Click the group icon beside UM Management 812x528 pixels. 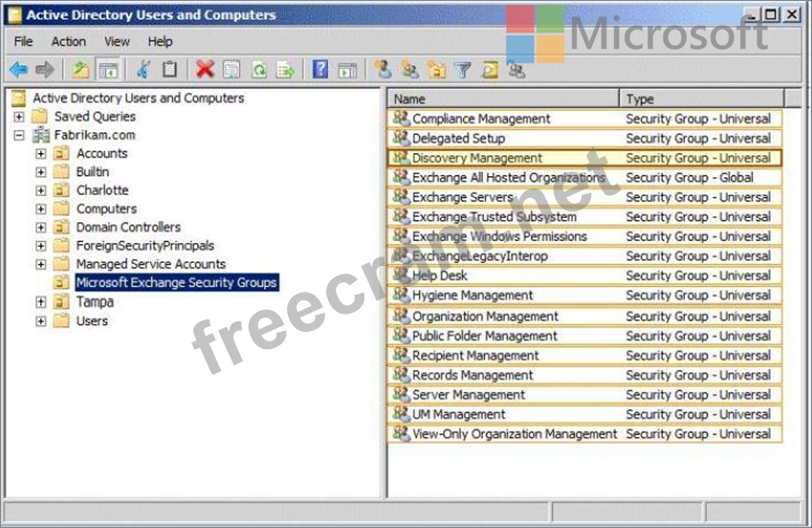401,414
